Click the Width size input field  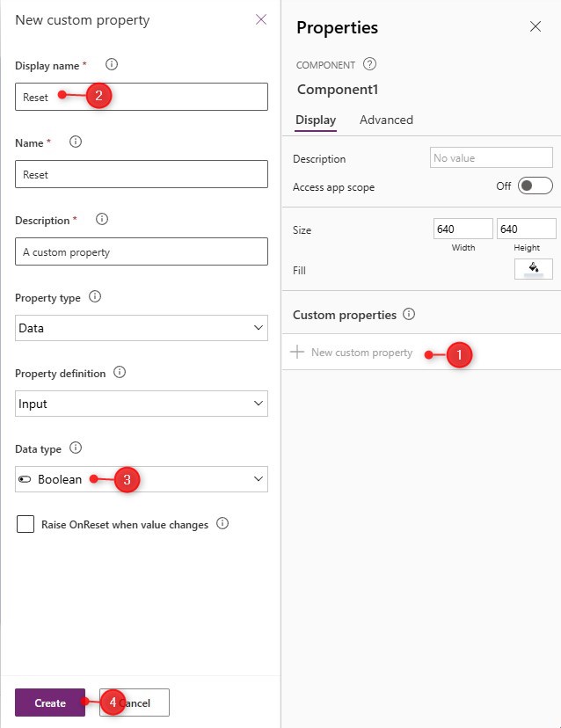(463, 229)
